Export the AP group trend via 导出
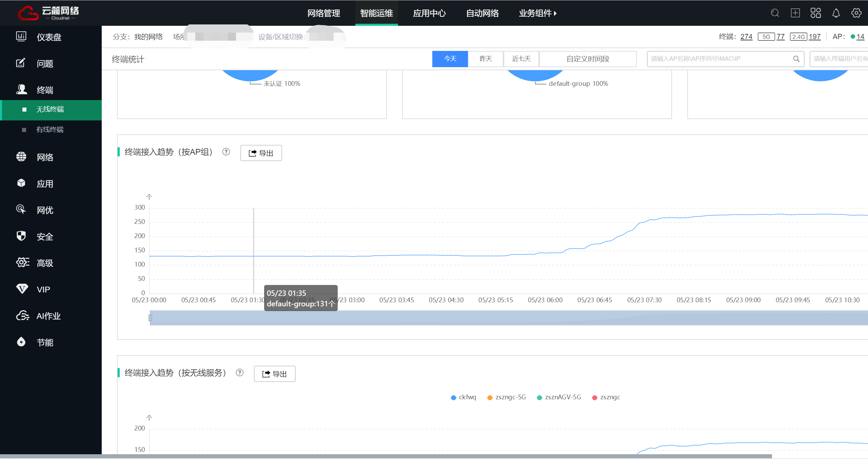The height and width of the screenshot is (460, 868). [x=261, y=153]
